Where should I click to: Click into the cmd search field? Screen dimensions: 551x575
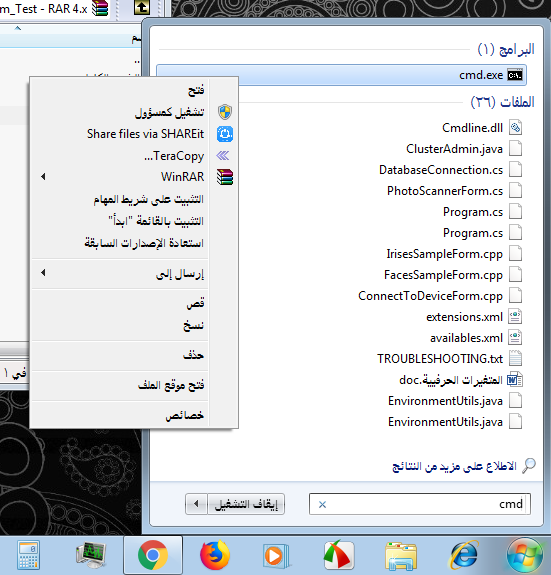(419, 504)
